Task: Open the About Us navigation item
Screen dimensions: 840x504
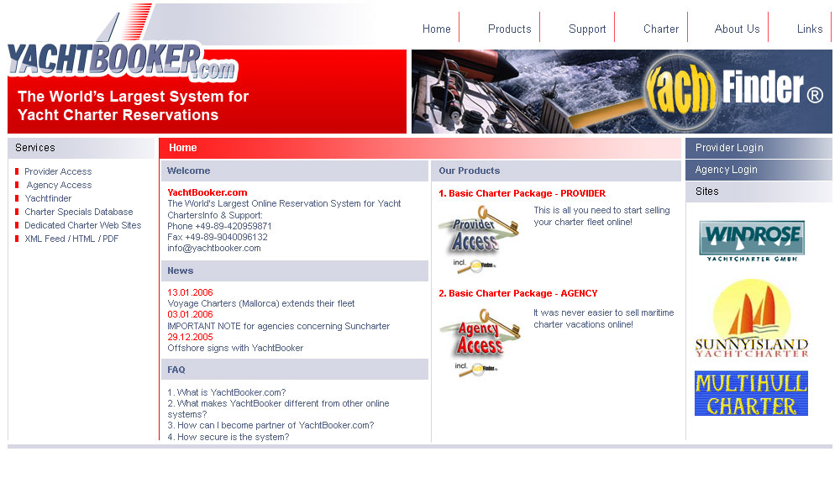Action: pyautogui.click(x=737, y=29)
